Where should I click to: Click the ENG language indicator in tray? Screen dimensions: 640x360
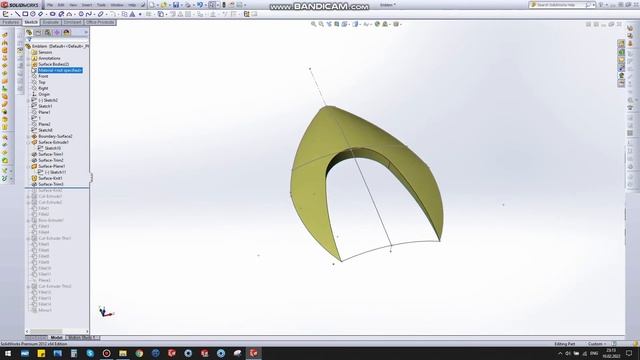(594, 353)
